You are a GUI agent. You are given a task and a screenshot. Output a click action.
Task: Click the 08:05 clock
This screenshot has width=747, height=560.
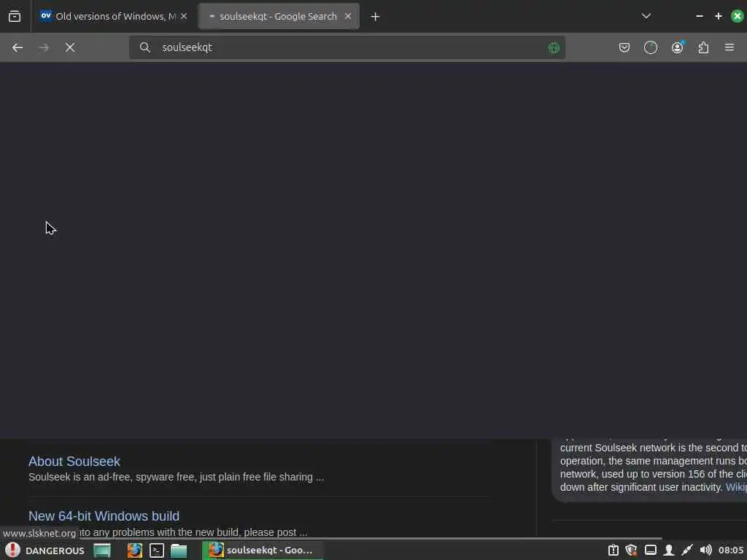click(731, 551)
